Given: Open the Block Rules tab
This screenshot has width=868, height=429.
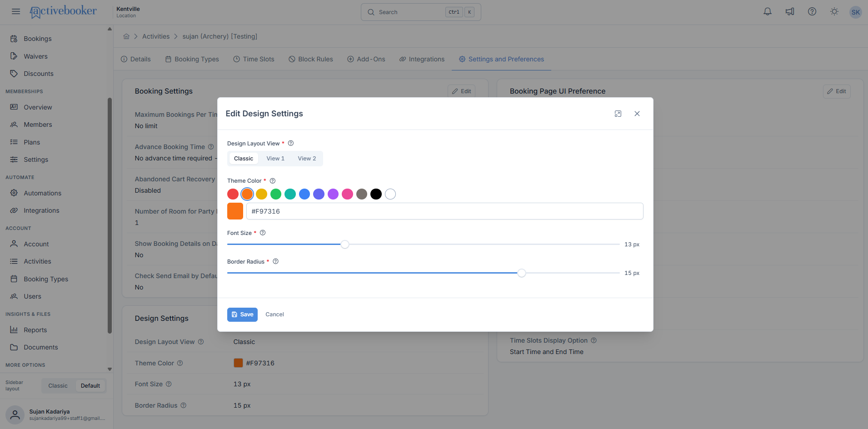Looking at the screenshot, I should 311,59.
